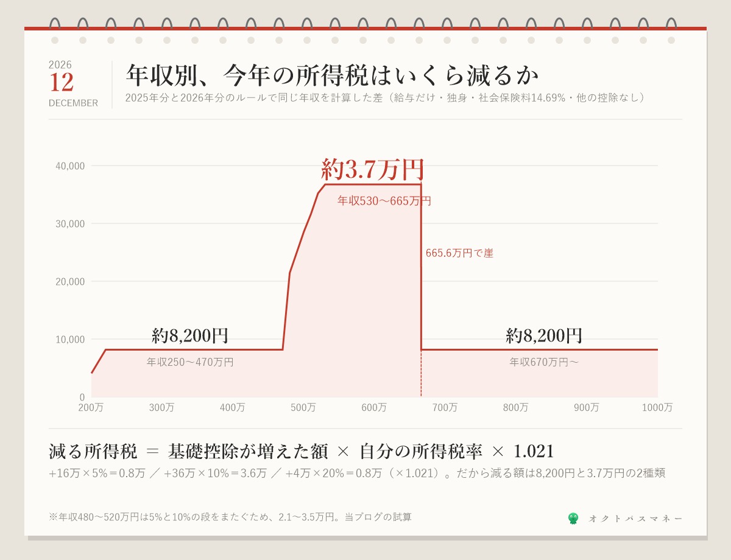731x560 pixels.
Task: Click 約8,200円 above 年収670万円〜
Action: point(544,335)
